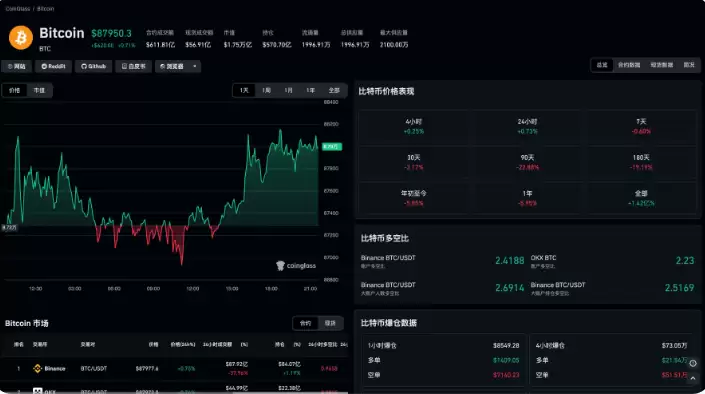Select the 全部 chart range

334,90
